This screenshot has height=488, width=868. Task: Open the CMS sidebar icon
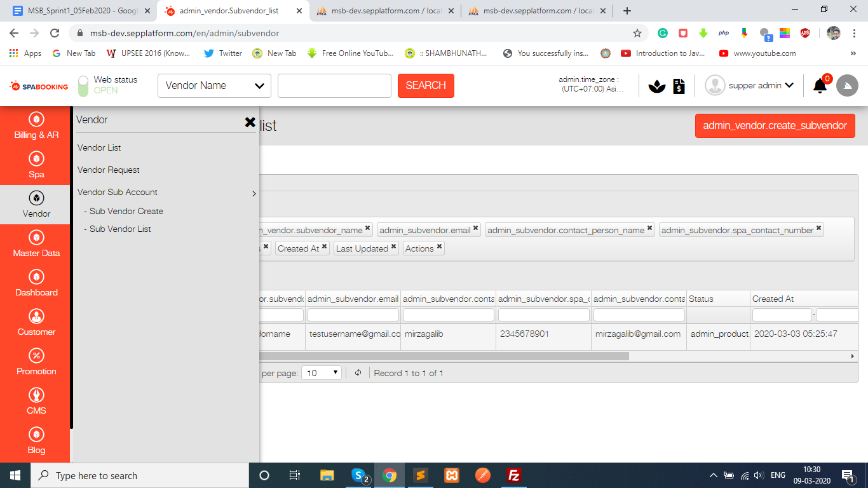(36, 395)
